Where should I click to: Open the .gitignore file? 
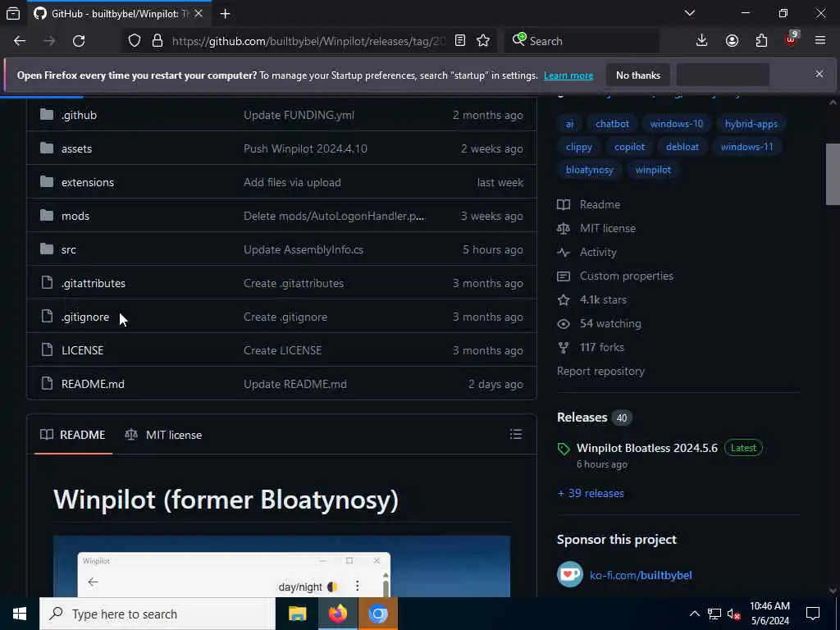[x=85, y=317]
